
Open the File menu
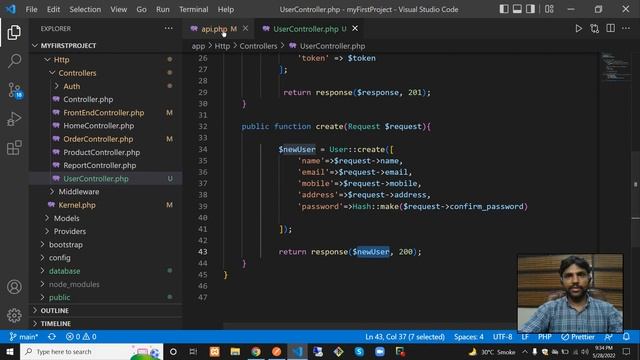[x=31, y=9]
